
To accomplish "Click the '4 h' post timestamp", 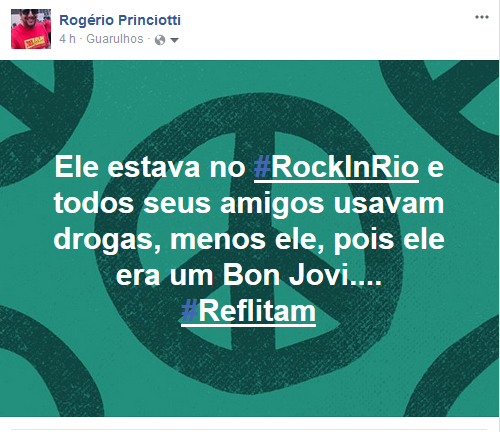I will click(67, 39).
